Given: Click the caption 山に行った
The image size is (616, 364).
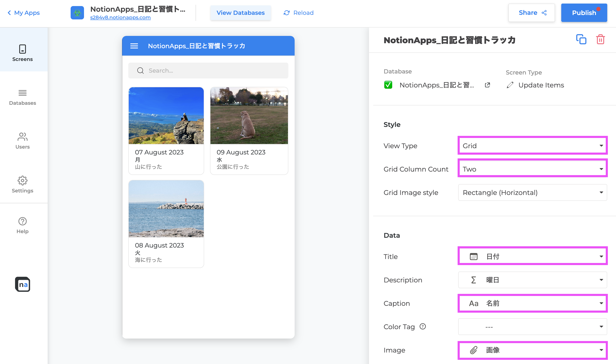Looking at the screenshot, I should click(x=149, y=167).
